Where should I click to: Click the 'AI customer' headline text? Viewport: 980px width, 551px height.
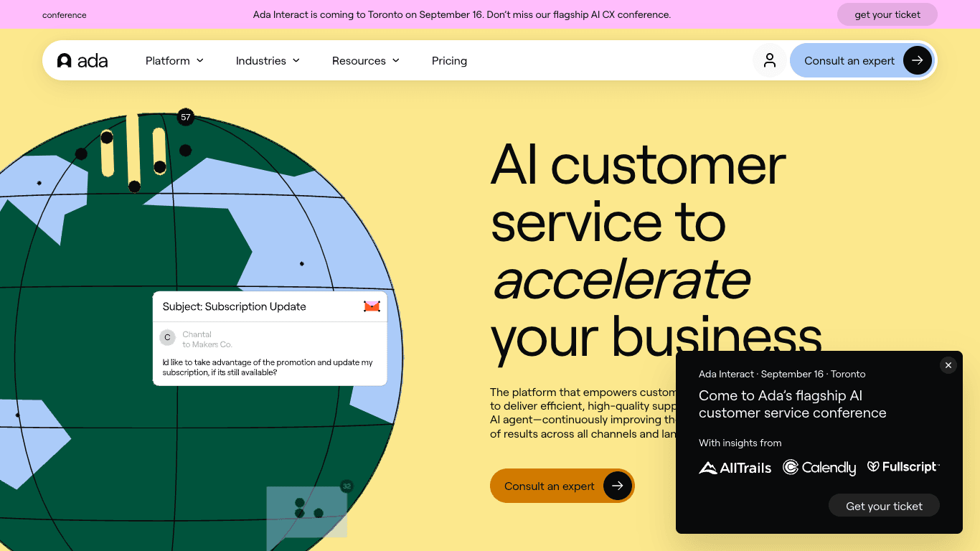[x=639, y=165]
